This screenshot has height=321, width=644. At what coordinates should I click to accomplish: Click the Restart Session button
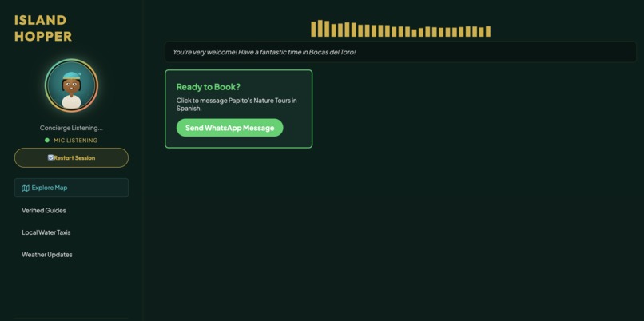pos(71,157)
